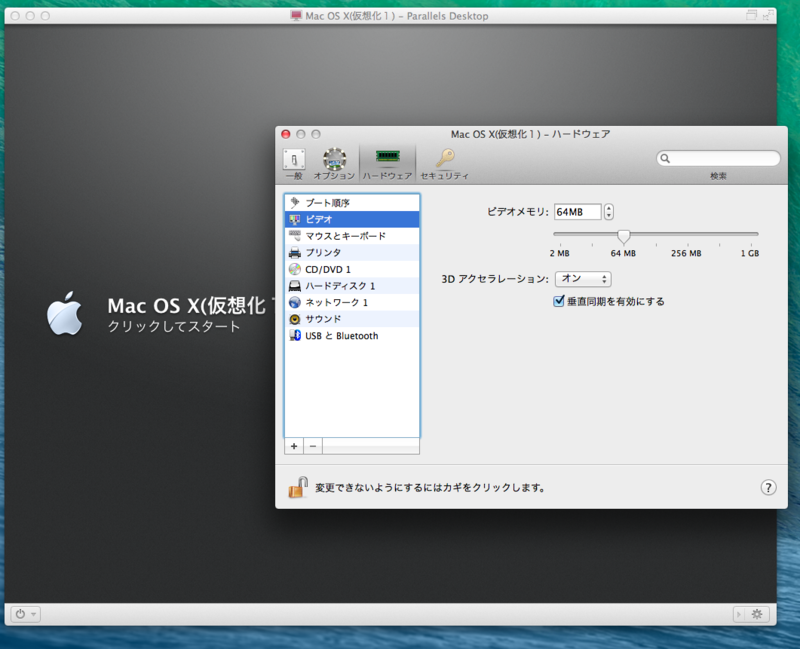Viewport: 800px width, 649px height.
Task: Select CD/DVD 1 in the hardware list
Action: coord(352,269)
